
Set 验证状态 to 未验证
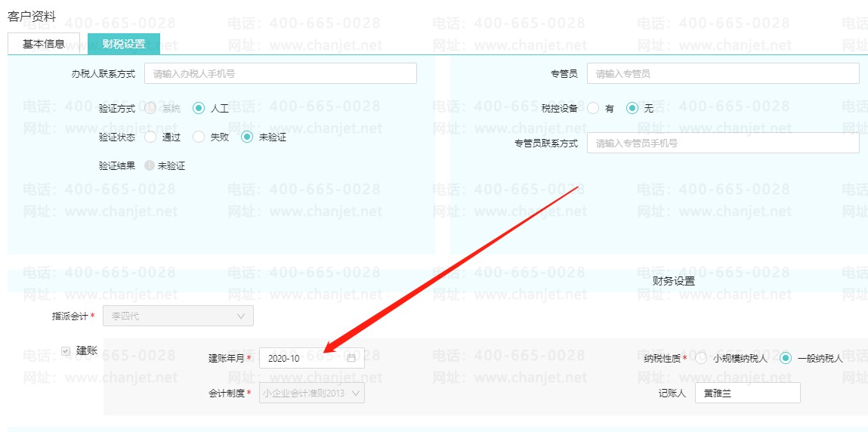tap(247, 137)
